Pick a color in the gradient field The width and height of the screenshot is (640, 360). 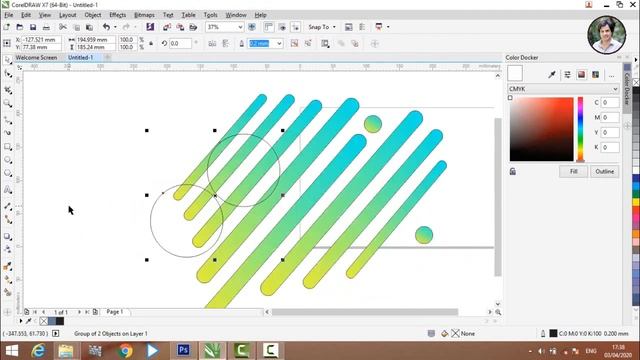[x=541, y=129]
